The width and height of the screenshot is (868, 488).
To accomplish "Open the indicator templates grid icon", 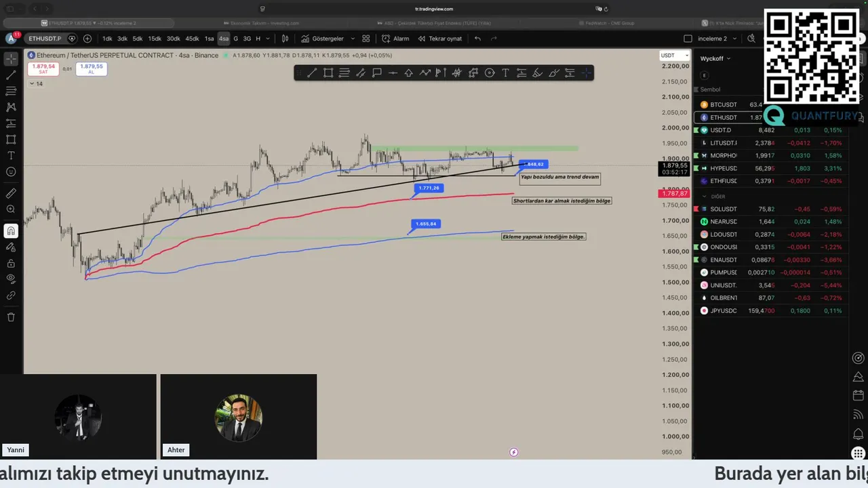I will pyautogui.click(x=366, y=39).
